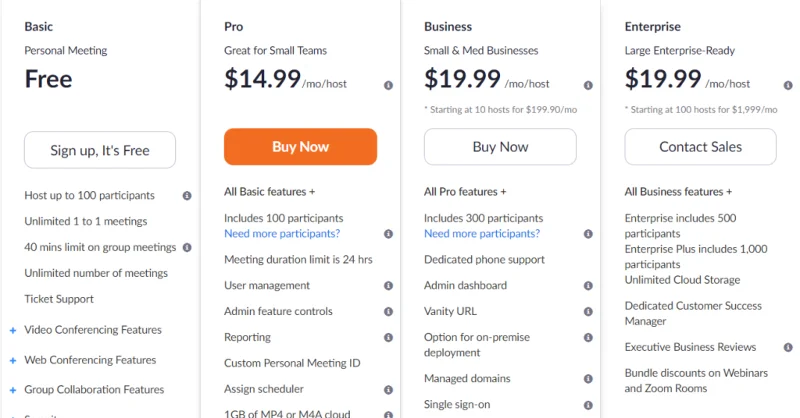This screenshot has width=800, height=418.
Task: Click info icon beside Reporting
Action: [x=388, y=338]
